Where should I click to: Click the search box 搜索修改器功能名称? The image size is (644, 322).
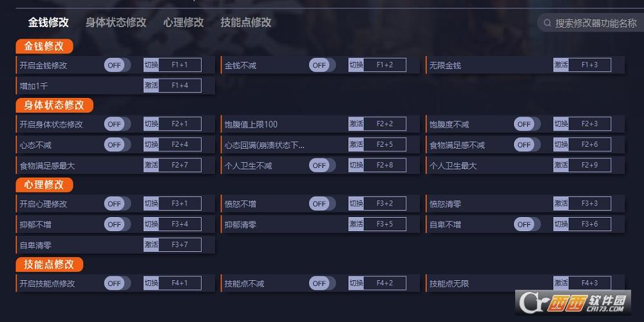click(596, 23)
